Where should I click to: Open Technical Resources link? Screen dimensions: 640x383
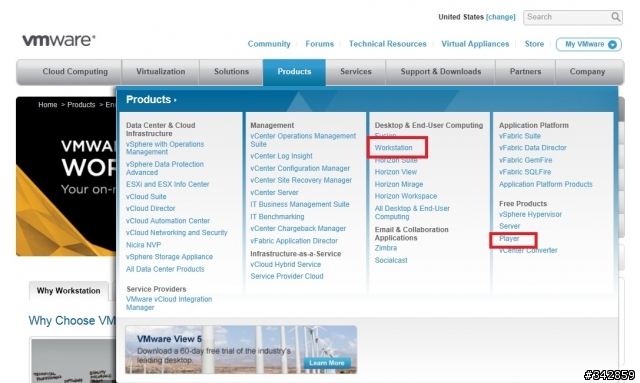387,44
